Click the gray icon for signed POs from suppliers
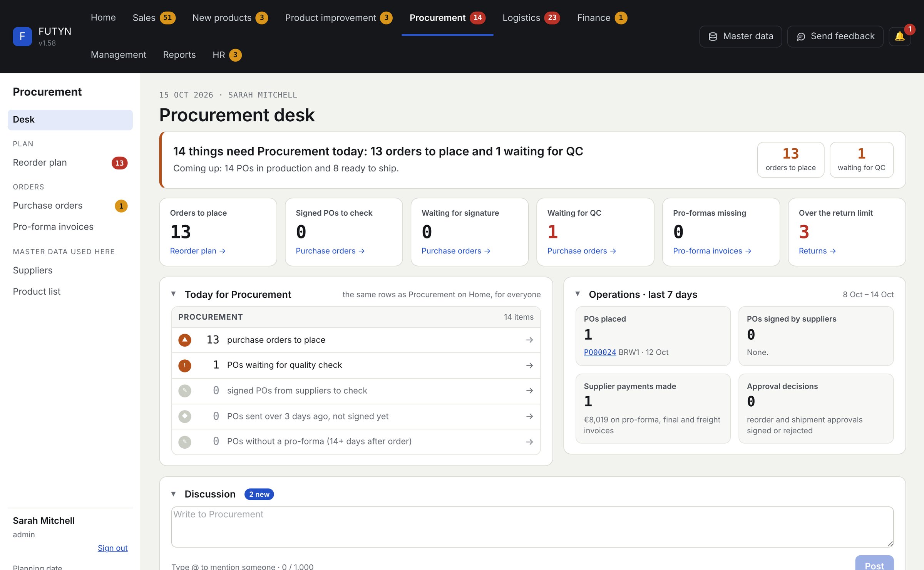 point(185,391)
